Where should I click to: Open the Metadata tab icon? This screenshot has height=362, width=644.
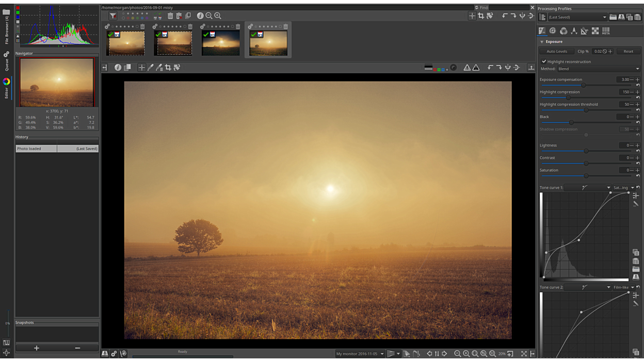pos(606,31)
